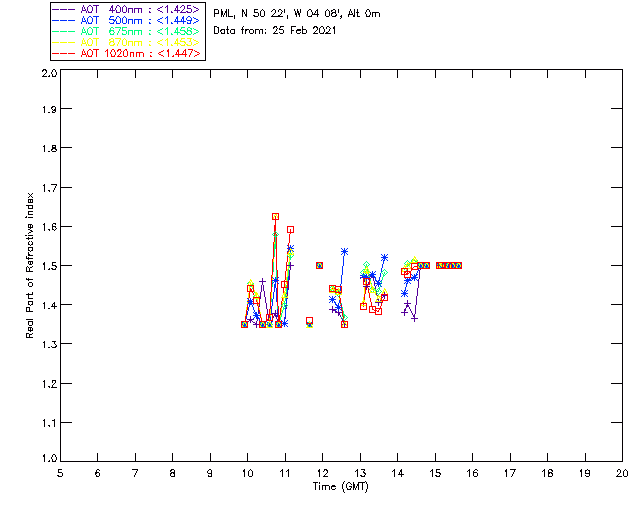The height and width of the screenshot is (512, 640).
Task: Click the highest red square peak above 1.6
Action: (x=276, y=217)
